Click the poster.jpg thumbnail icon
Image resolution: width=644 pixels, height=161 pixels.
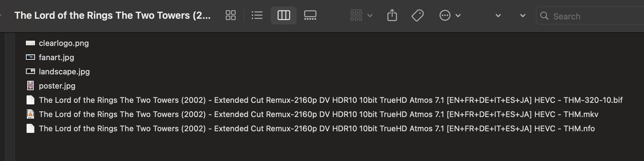click(x=30, y=86)
